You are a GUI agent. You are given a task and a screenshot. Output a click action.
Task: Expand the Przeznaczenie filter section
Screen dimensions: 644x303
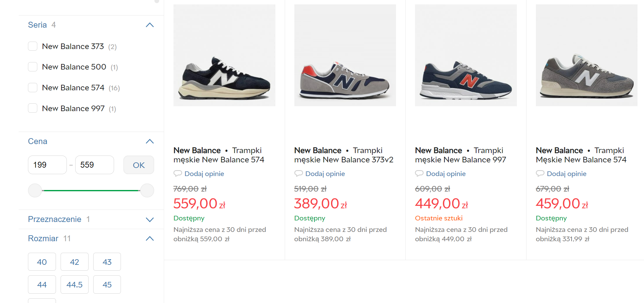pos(149,219)
